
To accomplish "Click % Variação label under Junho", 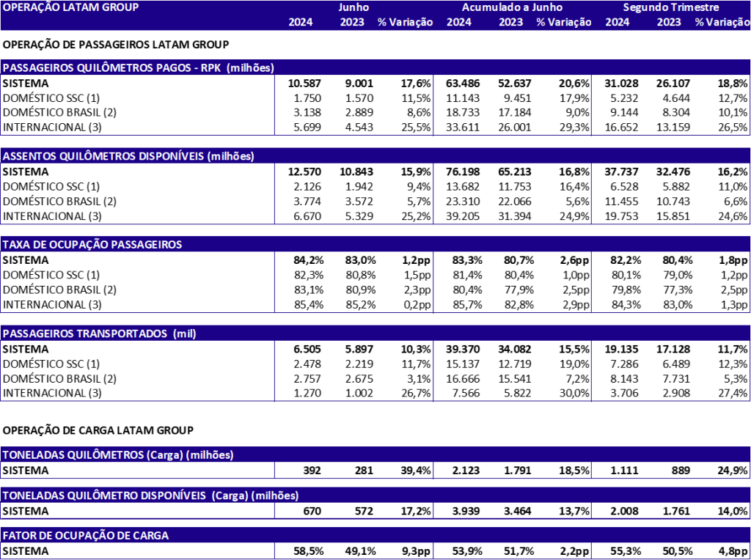I will click(405, 22).
